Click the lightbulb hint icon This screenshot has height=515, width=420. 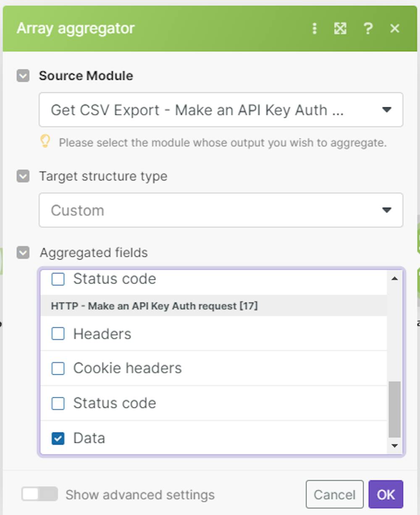click(45, 142)
